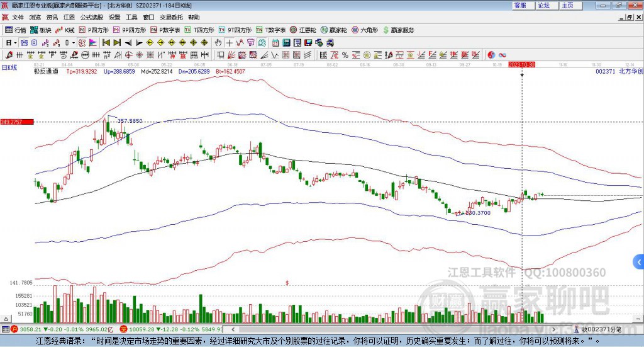
Task: Open the 板块 sector view
Action: pos(41,30)
